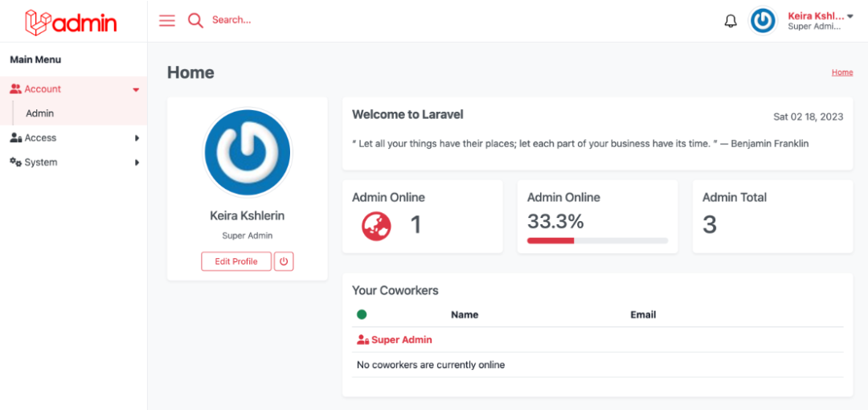Click the 33.3% progress bar

(x=597, y=240)
